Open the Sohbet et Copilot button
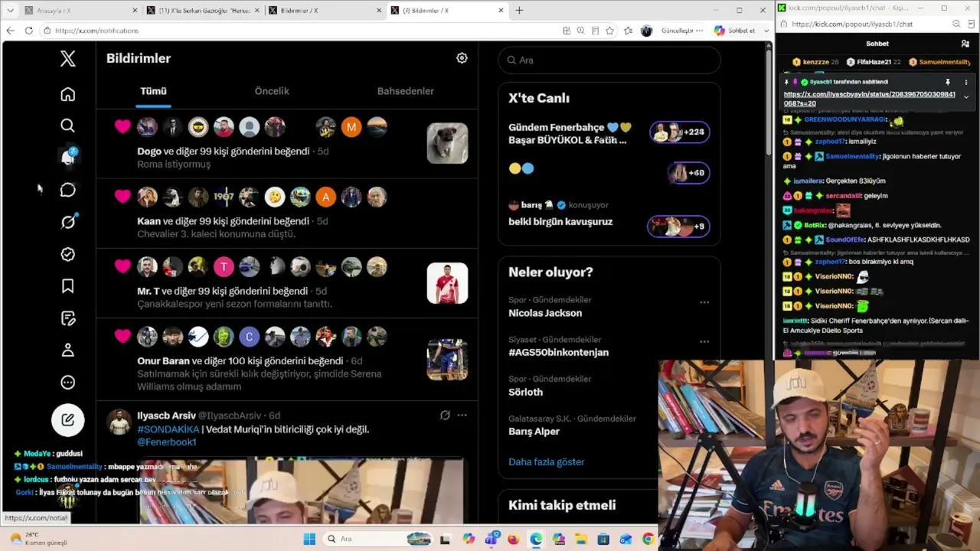This screenshot has height=551, width=980. pos(735,31)
